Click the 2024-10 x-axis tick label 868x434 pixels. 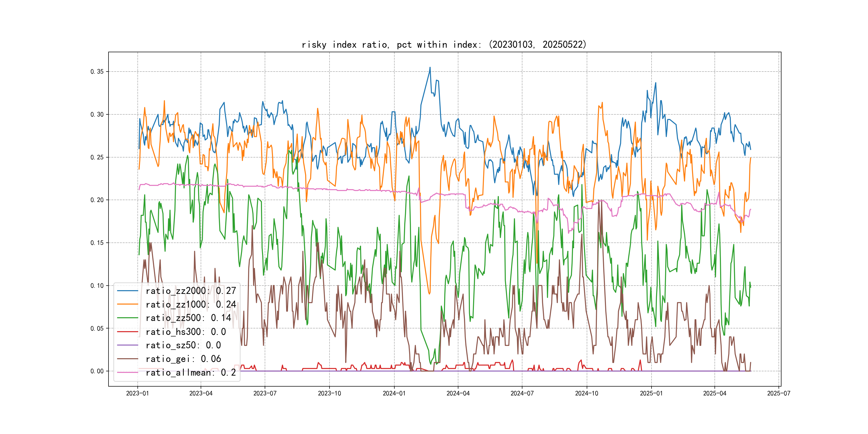pyautogui.click(x=587, y=393)
